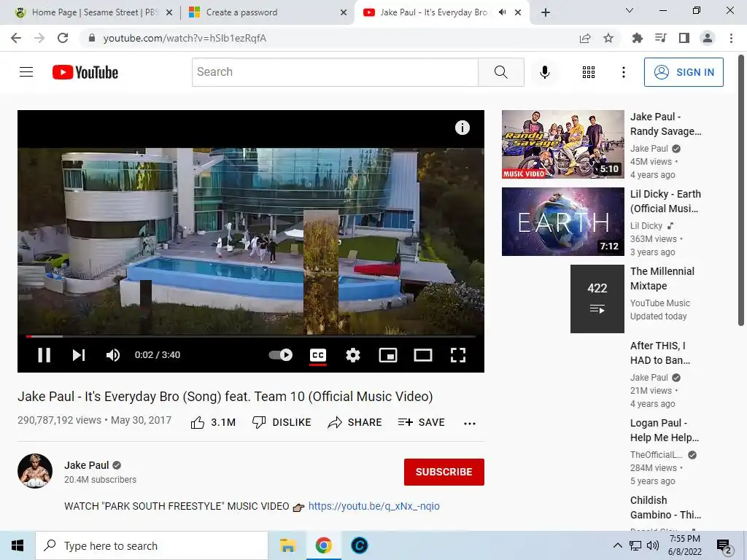Toggle the autoplay switch
This screenshot has height=560, width=747.
(281, 355)
